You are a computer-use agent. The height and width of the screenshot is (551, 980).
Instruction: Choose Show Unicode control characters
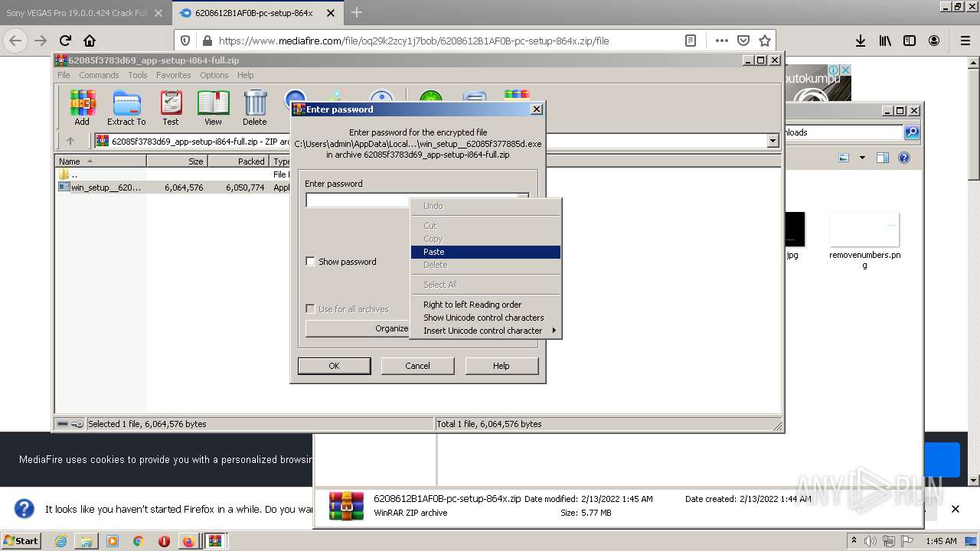click(x=485, y=318)
